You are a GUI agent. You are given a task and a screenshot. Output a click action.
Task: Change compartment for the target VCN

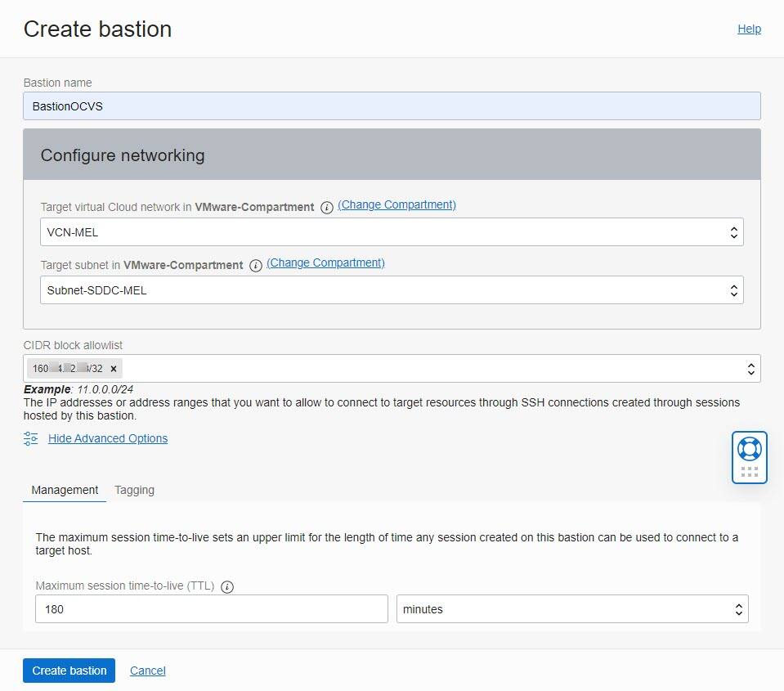[x=396, y=204]
